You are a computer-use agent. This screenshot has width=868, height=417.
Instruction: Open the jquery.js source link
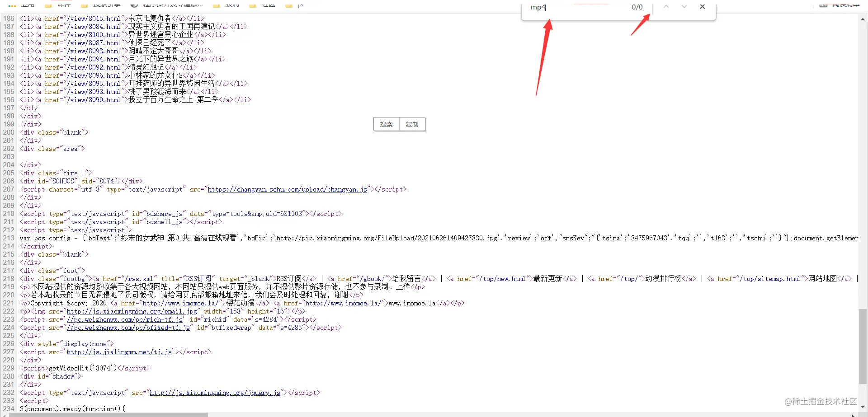[215, 393]
